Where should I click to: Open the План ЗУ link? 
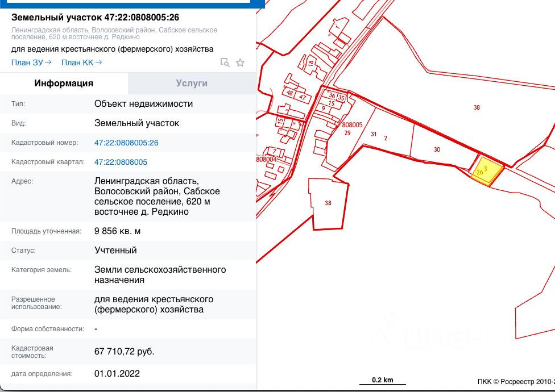point(31,62)
